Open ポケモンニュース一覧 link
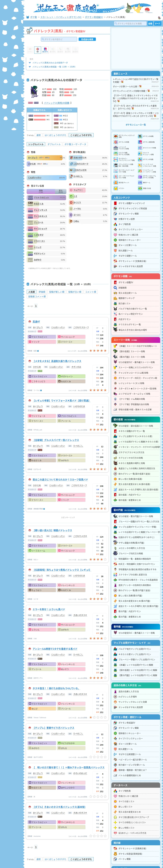This screenshot has width=163, height=868. coord(136,125)
